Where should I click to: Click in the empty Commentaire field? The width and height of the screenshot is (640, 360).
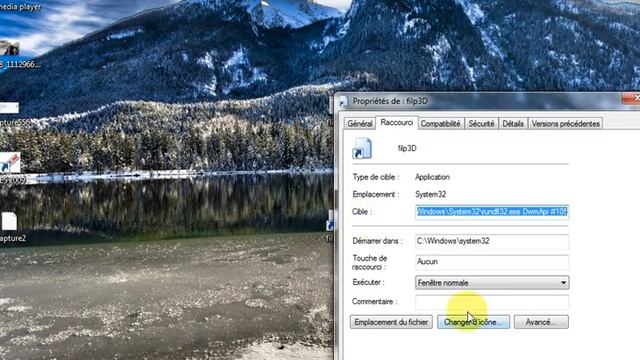point(492,302)
